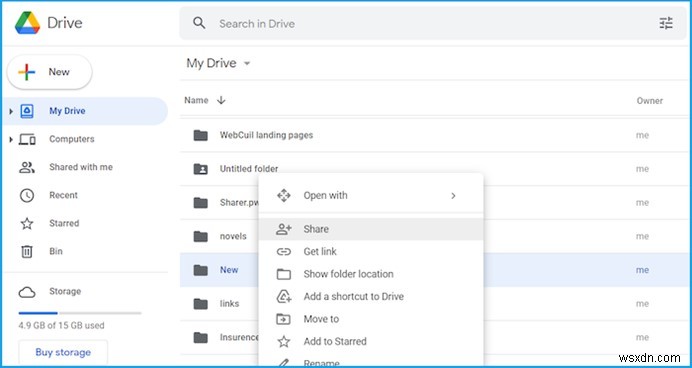The width and height of the screenshot is (692, 368).
Task: Click the Add to Starred star icon in menu
Action: click(x=283, y=342)
